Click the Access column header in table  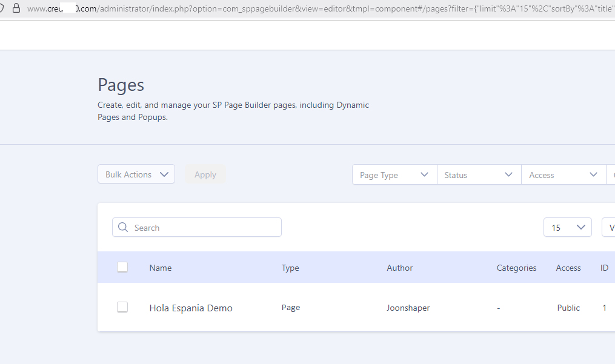point(568,268)
